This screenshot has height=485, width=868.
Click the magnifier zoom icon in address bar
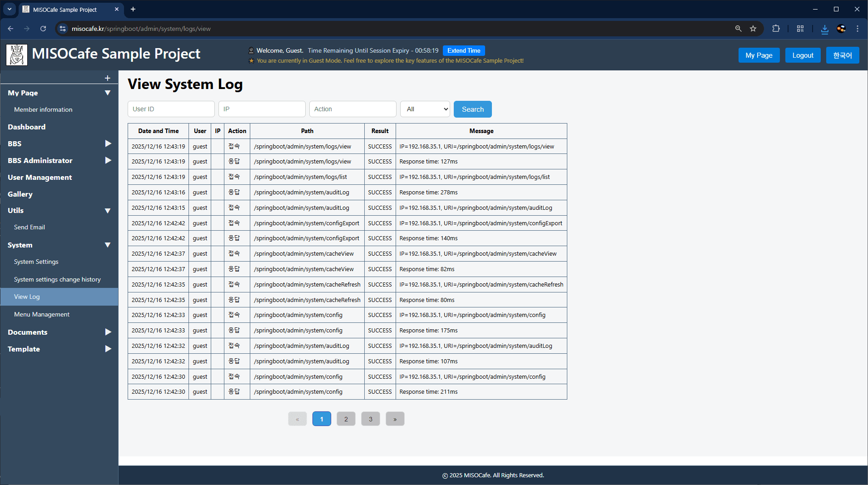pyautogui.click(x=738, y=28)
